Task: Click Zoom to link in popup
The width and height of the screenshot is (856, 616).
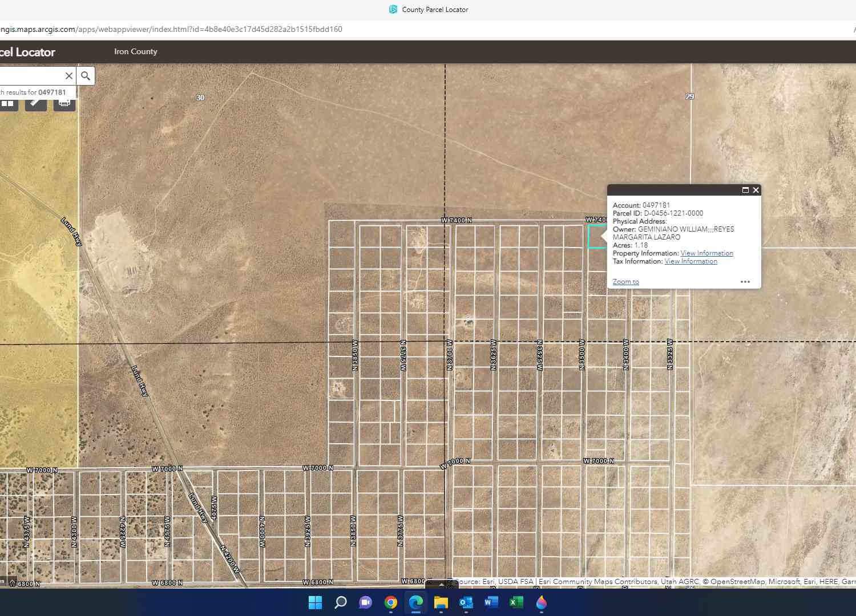Action: tap(626, 282)
